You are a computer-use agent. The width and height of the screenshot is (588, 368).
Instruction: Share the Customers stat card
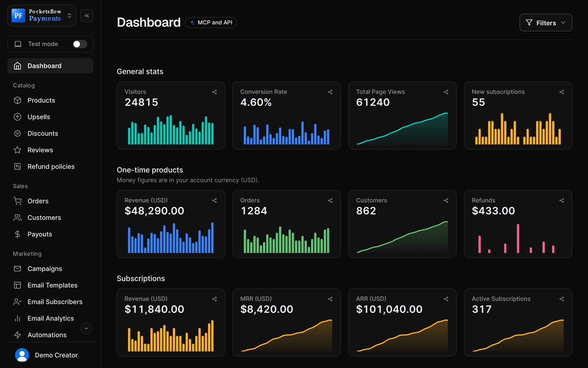[x=446, y=201]
